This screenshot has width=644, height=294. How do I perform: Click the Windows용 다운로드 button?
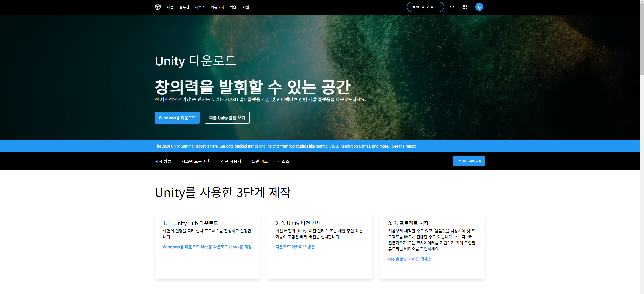pos(177,117)
